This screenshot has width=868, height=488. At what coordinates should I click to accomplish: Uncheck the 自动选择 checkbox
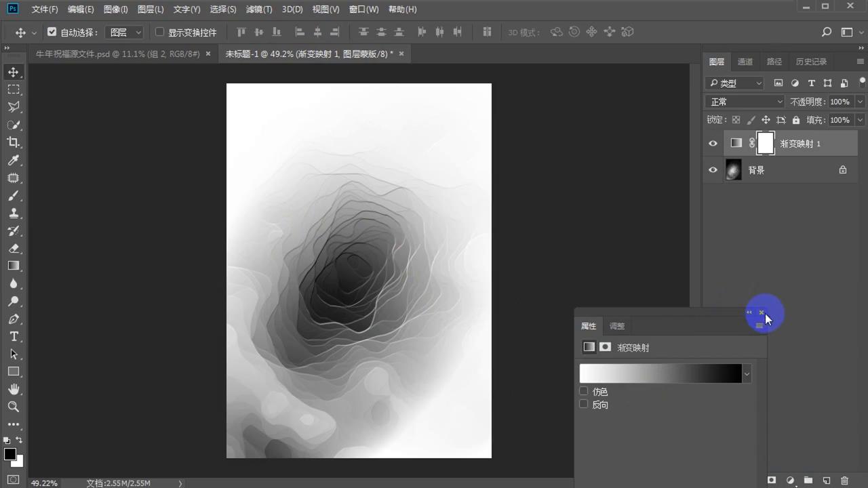click(52, 32)
